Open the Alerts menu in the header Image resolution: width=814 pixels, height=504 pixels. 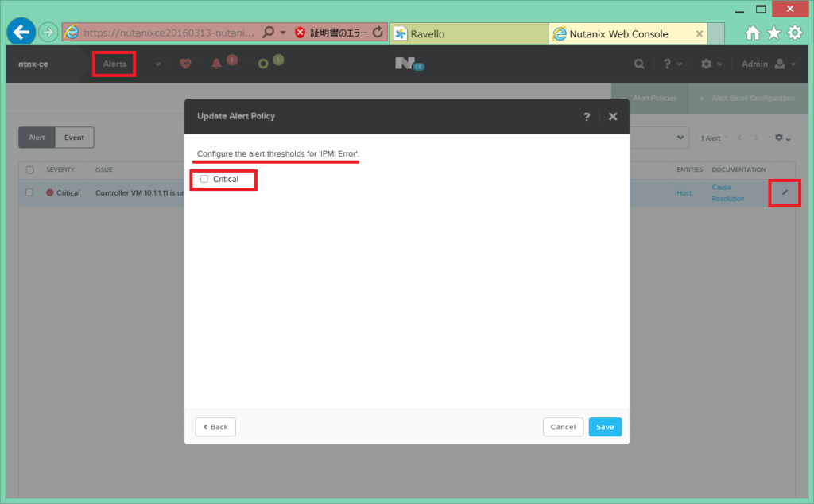(x=114, y=64)
